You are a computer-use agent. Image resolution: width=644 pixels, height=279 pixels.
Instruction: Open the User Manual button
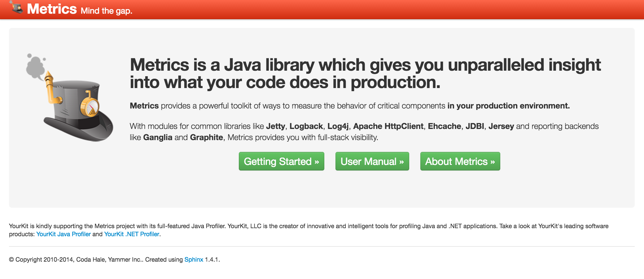pyautogui.click(x=372, y=161)
